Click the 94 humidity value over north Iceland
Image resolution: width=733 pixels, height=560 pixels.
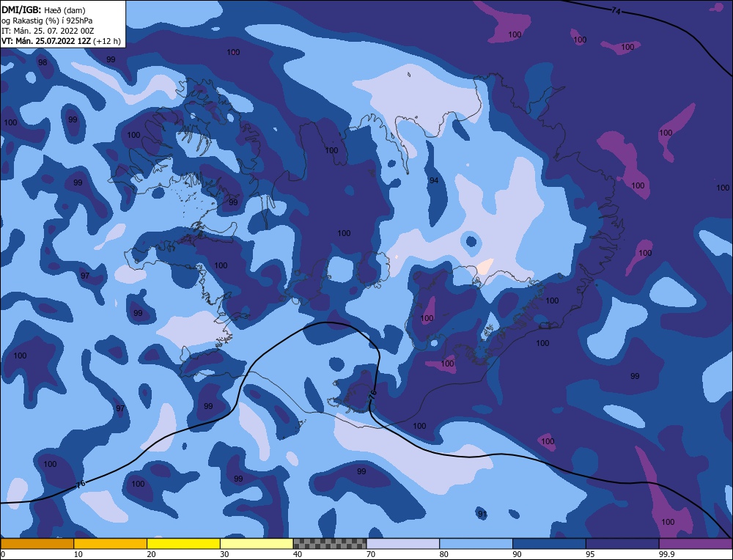[434, 180]
